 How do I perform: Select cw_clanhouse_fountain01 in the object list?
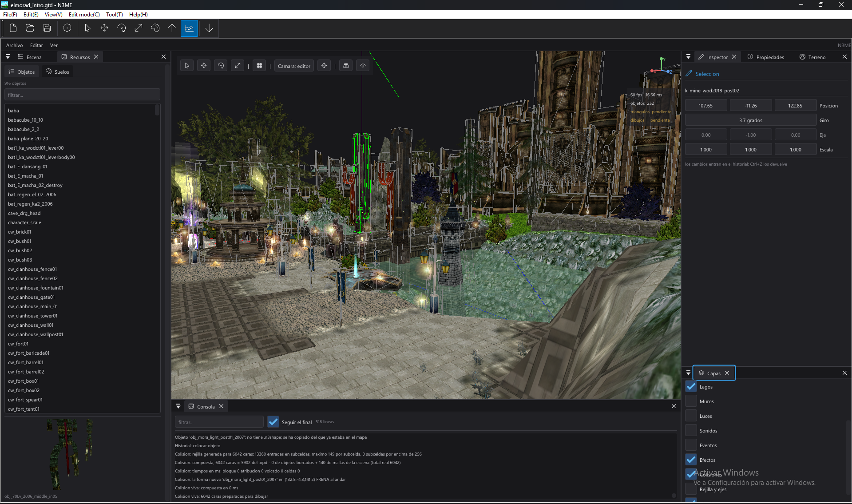point(36,288)
